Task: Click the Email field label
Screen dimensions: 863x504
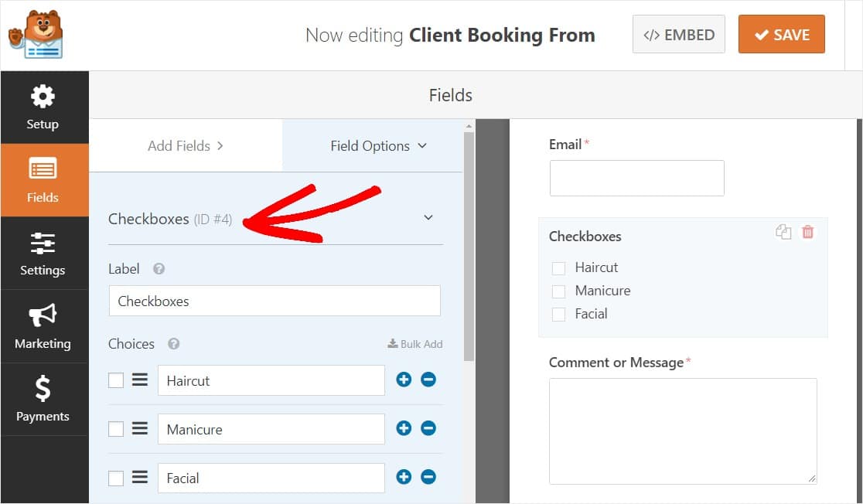Action: pyautogui.click(x=565, y=144)
